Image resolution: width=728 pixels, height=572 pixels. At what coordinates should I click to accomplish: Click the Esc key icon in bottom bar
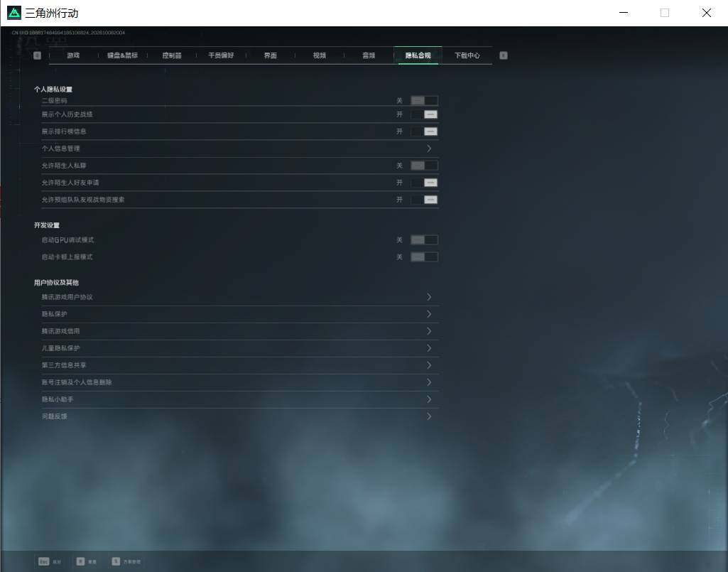coord(43,561)
